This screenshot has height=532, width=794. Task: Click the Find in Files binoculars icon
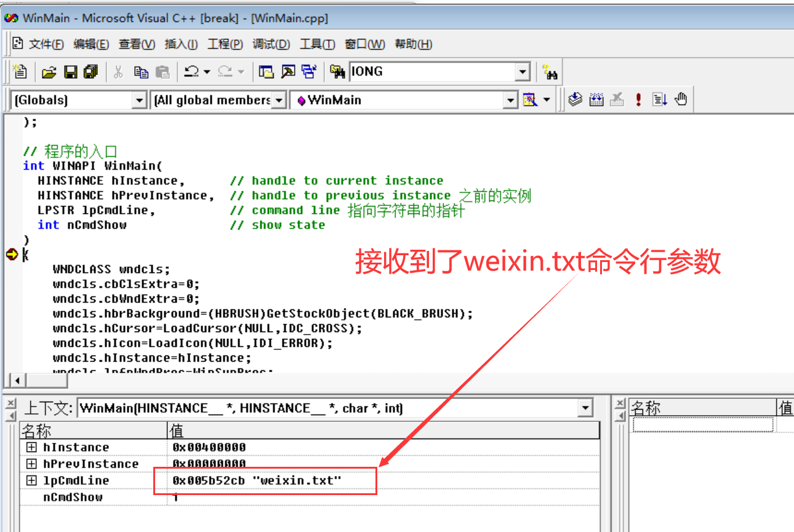[337, 72]
